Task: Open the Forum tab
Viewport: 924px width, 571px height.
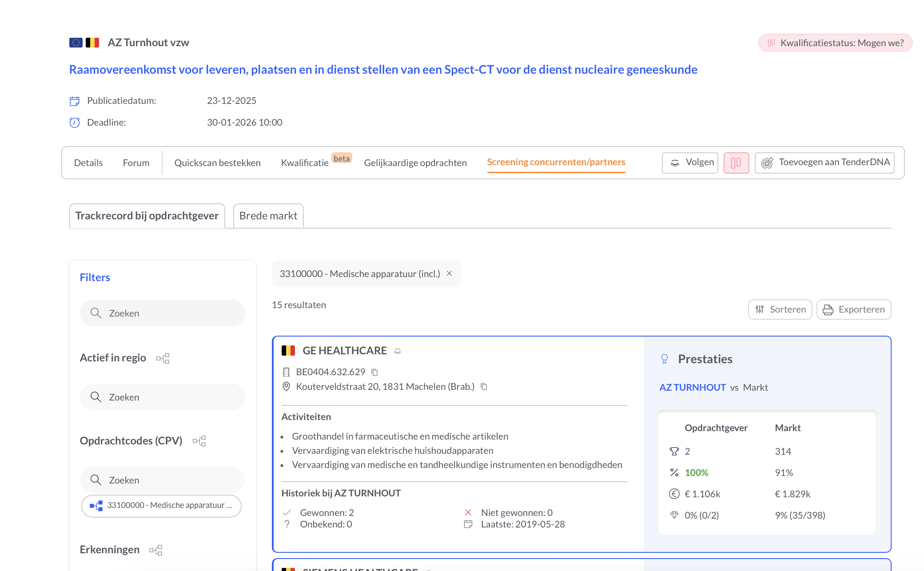Action: coord(136,163)
